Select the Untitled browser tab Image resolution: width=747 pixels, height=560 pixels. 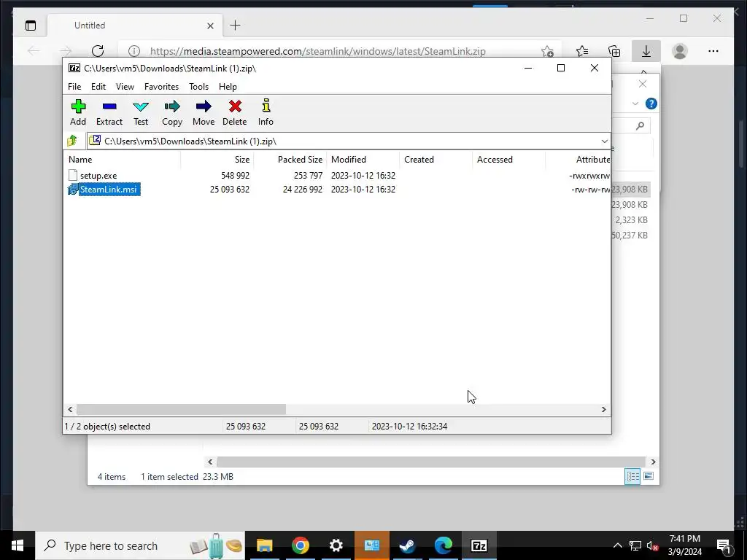click(x=135, y=26)
